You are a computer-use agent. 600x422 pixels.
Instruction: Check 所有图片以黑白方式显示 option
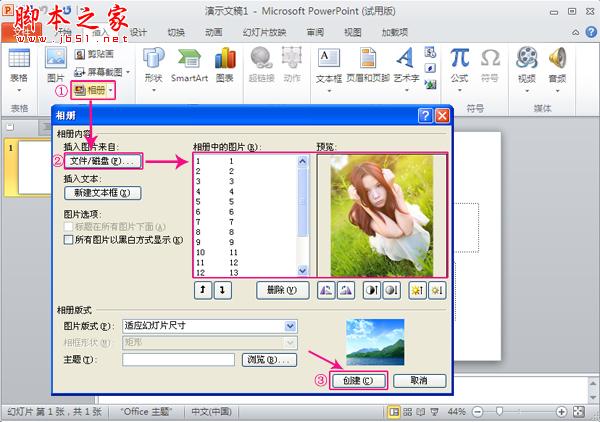click(68, 240)
